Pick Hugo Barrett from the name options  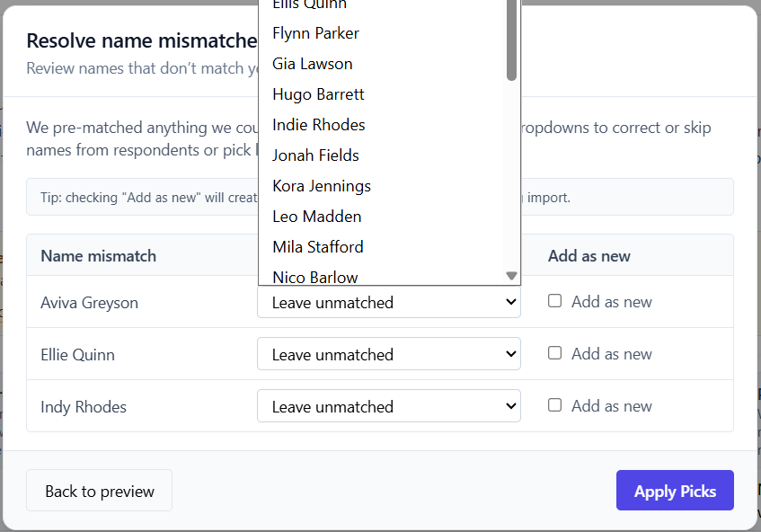click(x=317, y=93)
